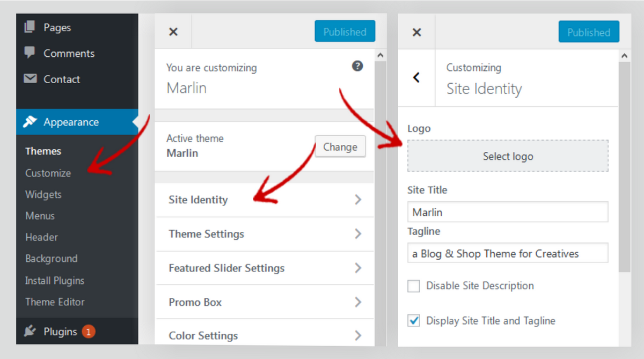
Task: Click the Marlin panel scrollbar up arrow
Action: (x=380, y=55)
